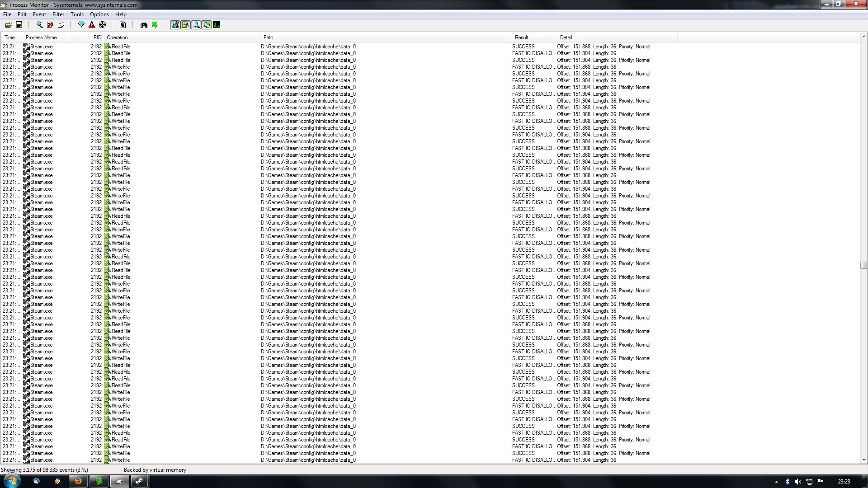This screenshot has width=868, height=488.
Task: Open the File menu
Action: [7, 14]
